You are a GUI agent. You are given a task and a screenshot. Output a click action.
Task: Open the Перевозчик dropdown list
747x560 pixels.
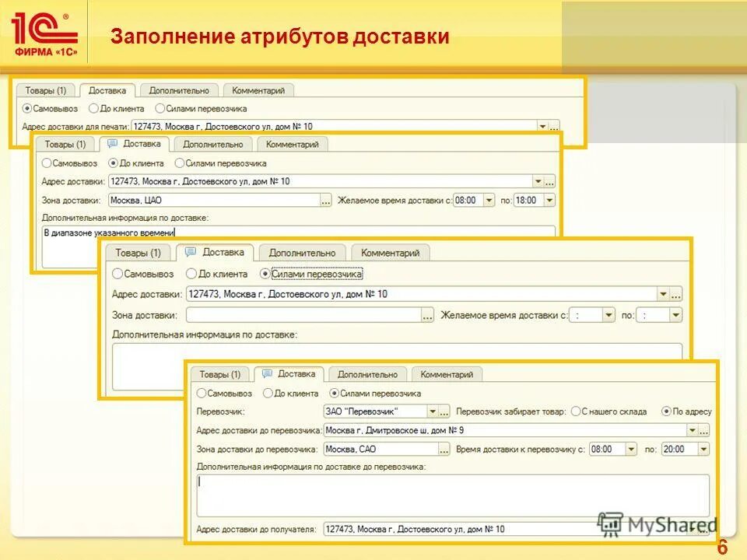pyautogui.click(x=434, y=410)
